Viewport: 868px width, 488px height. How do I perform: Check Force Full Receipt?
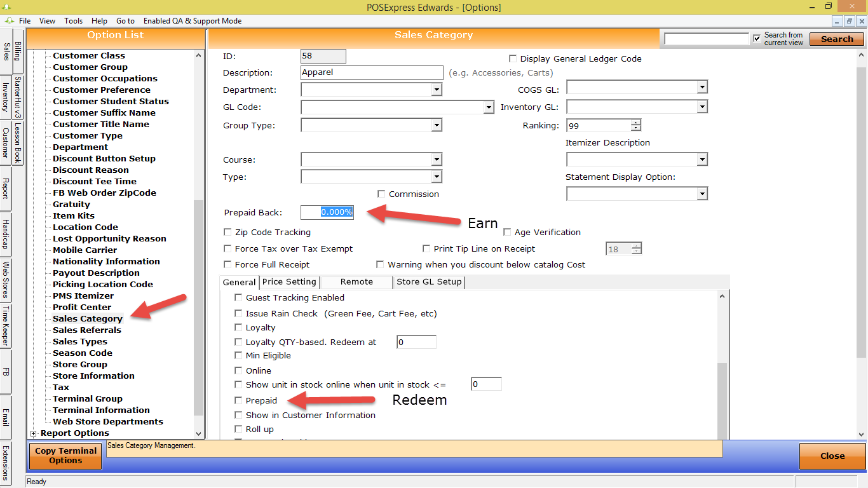pyautogui.click(x=228, y=264)
